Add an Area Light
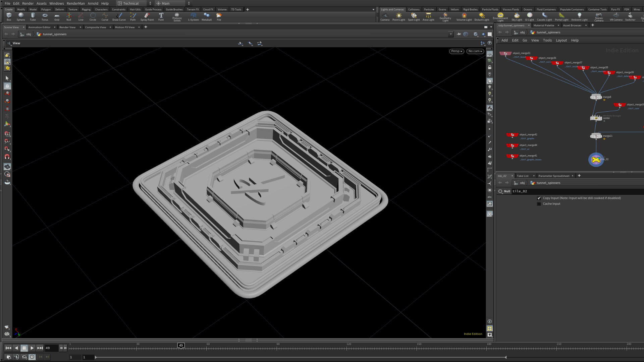The image size is (644, 362). click(428, 17)
